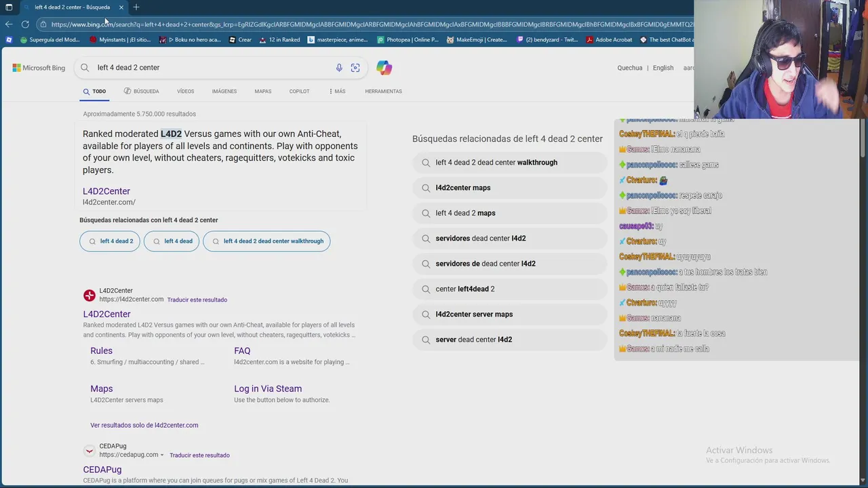Open the FAQ sitelink
The height and width of the screenshot is (488, 868).
[x=242, y=350]
